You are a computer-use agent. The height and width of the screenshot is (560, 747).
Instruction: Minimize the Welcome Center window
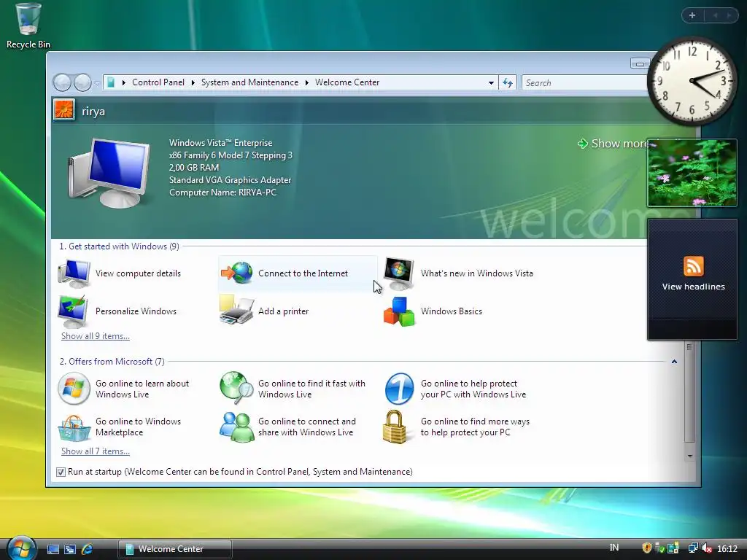point(640,63)
